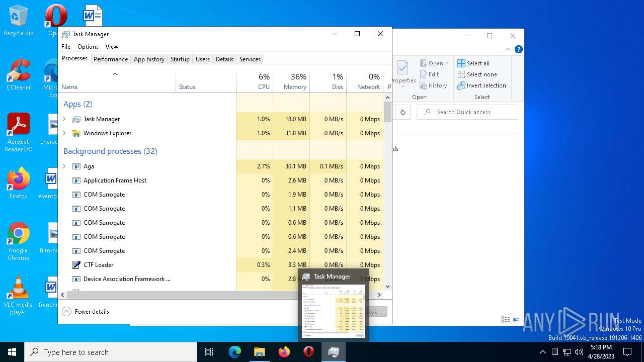Switch to the Users tab

click(x=203, y=59)
